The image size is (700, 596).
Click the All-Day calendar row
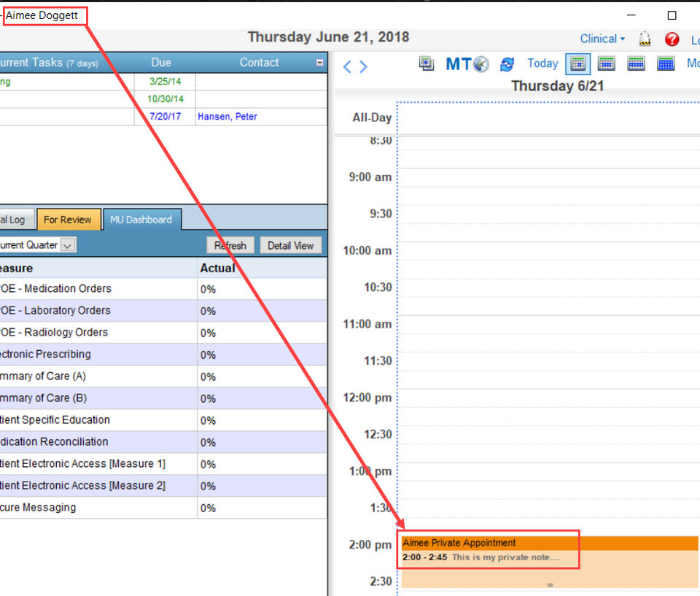point(548,118)
